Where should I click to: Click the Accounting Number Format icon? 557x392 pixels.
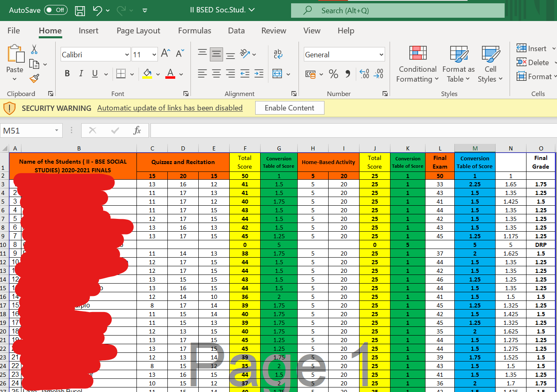pos(310,74)
